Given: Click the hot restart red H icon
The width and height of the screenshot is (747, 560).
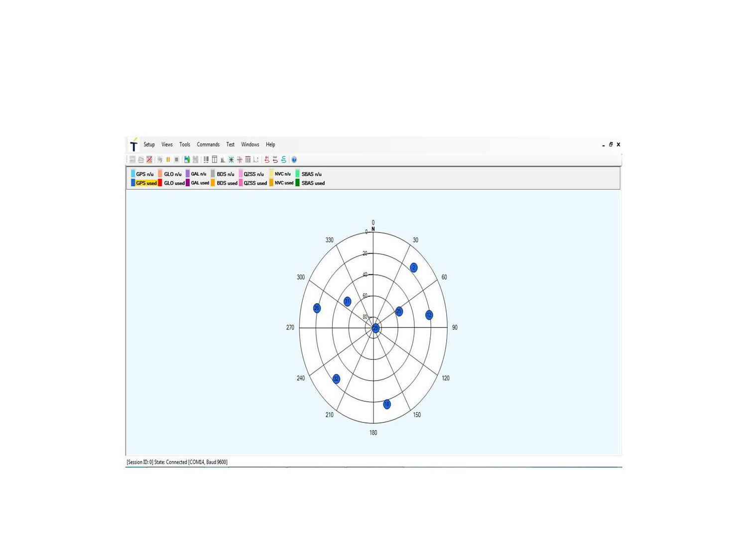Looking at the screenshot, I should pos(267,160).
